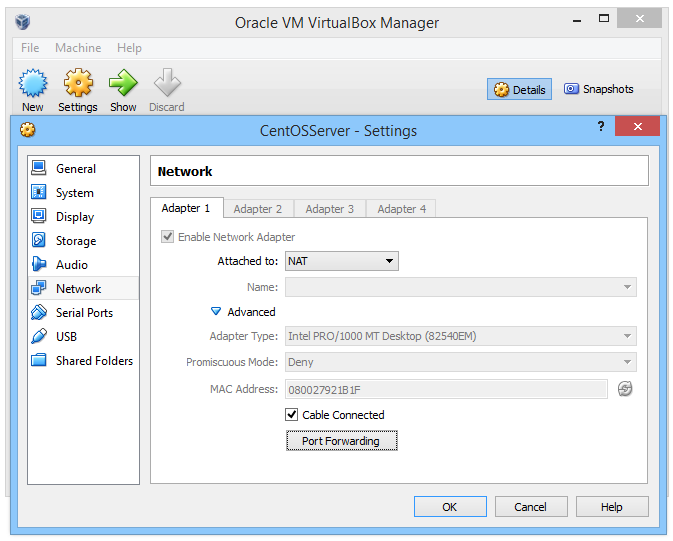Open the Help menu

pyautogui.click(x=129, y=48)
